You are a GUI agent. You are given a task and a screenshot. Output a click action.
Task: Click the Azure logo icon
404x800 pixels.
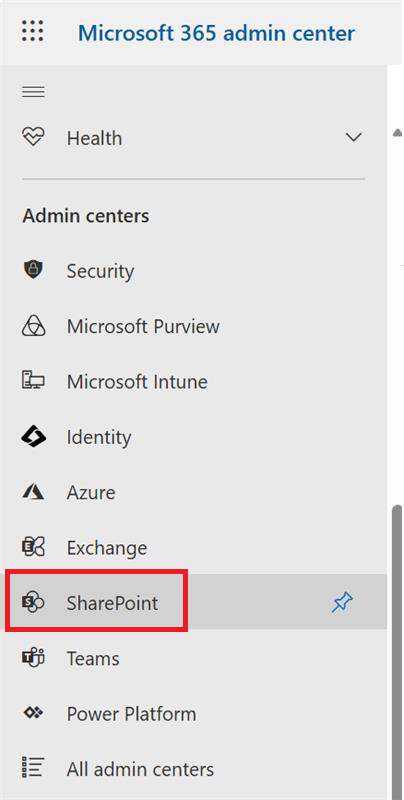click(x=33, y=492)
